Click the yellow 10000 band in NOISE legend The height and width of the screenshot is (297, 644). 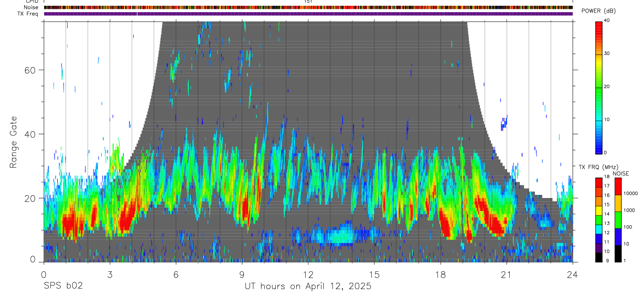click(x=618, y=203)
